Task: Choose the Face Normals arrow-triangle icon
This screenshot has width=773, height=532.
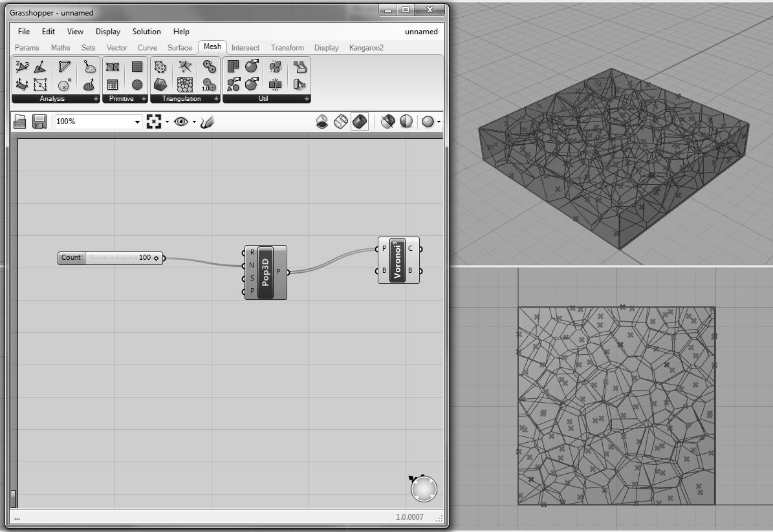Action: [x=40, y=67]
